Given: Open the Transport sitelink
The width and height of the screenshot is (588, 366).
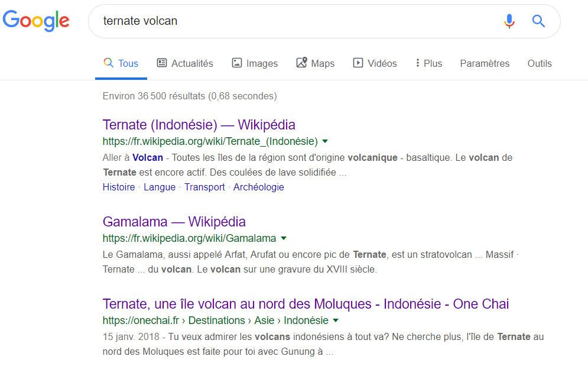Looking at the screenshot, I should (x=204, y=187).
